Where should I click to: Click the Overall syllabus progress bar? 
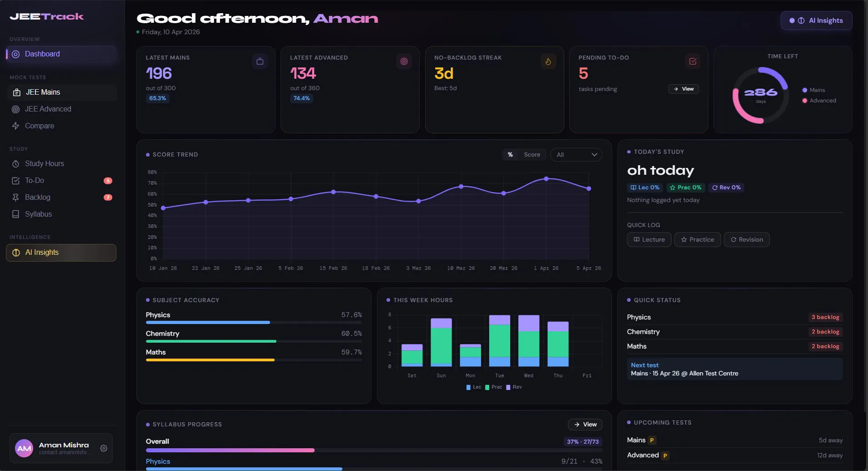point(374,451)
